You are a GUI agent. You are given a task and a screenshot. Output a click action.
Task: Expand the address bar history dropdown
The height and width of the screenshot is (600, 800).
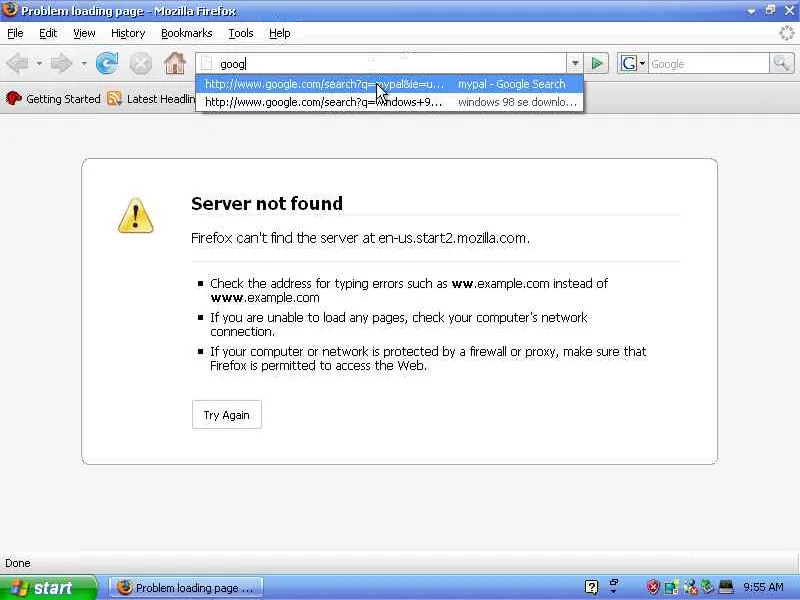coord(574,64)
